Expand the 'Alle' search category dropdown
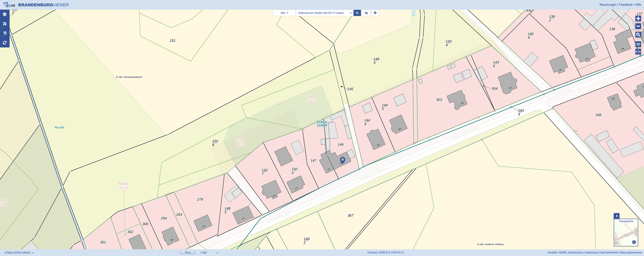 (x=284, y=13)
